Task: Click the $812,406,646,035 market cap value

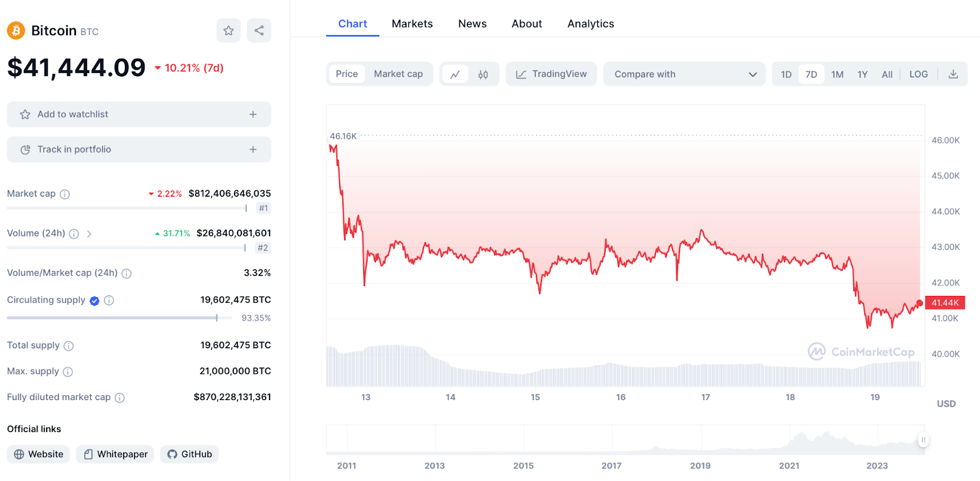Action: coord(230,194)
